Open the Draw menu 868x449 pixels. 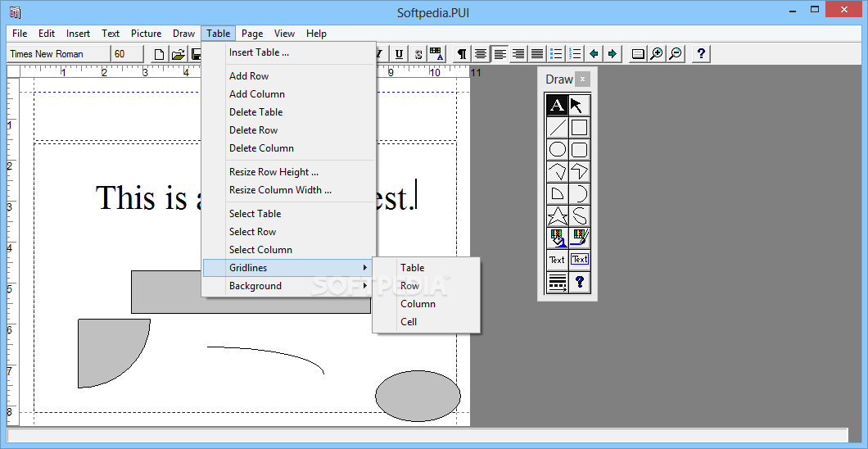point(183,34)
